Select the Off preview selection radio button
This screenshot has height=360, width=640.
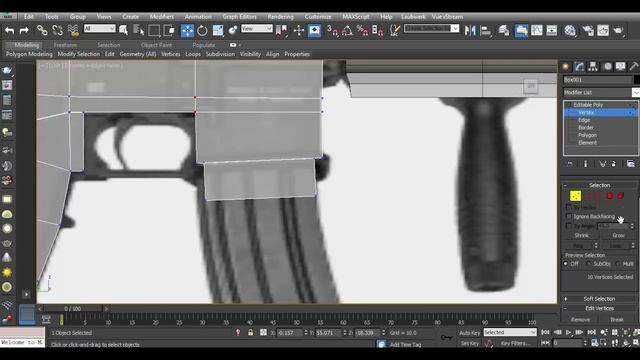[x=566, y=264]
